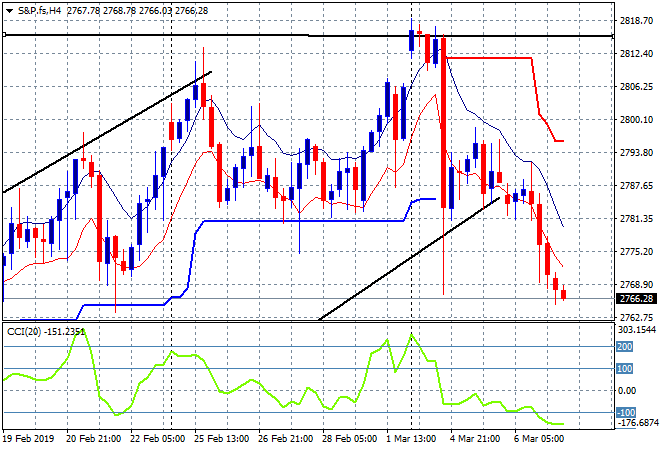Viewport: 660px width, 450px height.
Task: Click the current price label 2766.28
Action: click(x=636, y=298)
